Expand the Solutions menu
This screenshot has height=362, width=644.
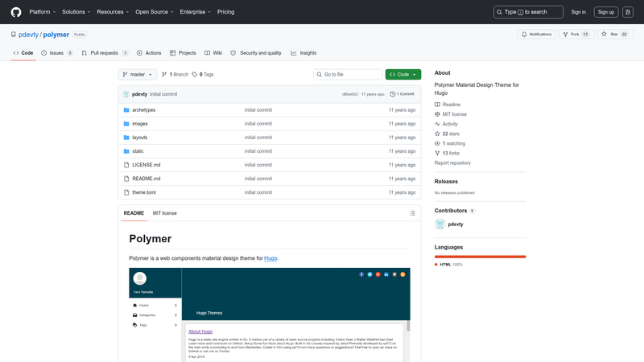tap(76, 12)
